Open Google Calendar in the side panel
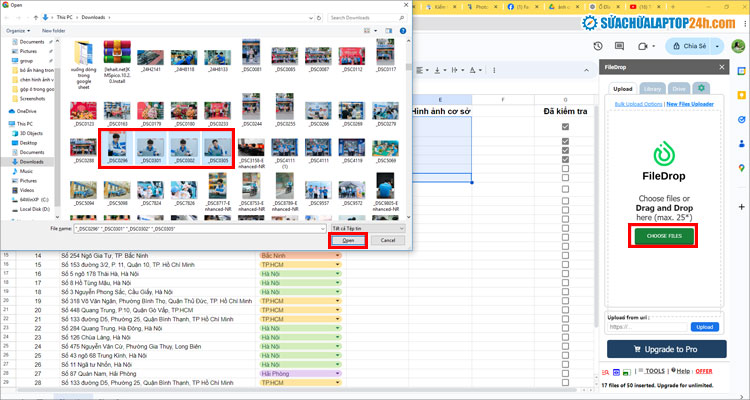The width and height of the screenshot is (750, 400). point(741,71)
